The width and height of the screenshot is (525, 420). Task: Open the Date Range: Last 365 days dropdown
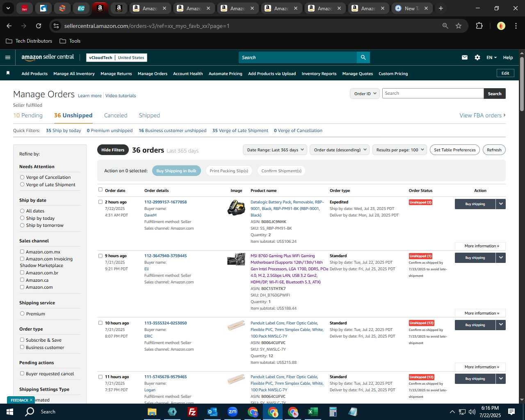click(x=275, y=150)
